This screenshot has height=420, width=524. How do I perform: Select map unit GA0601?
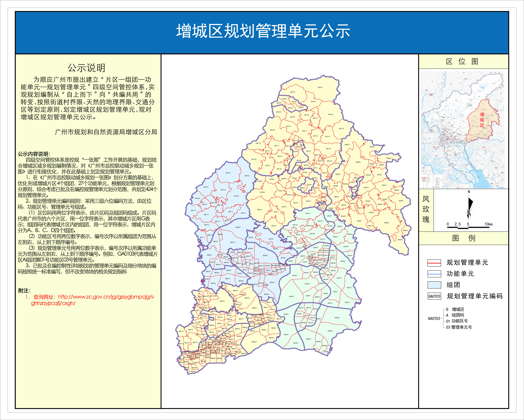(x=286, y=314)
